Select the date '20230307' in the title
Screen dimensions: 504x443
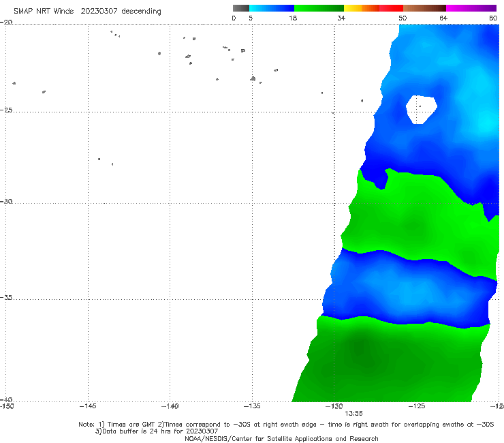[99, 11]
